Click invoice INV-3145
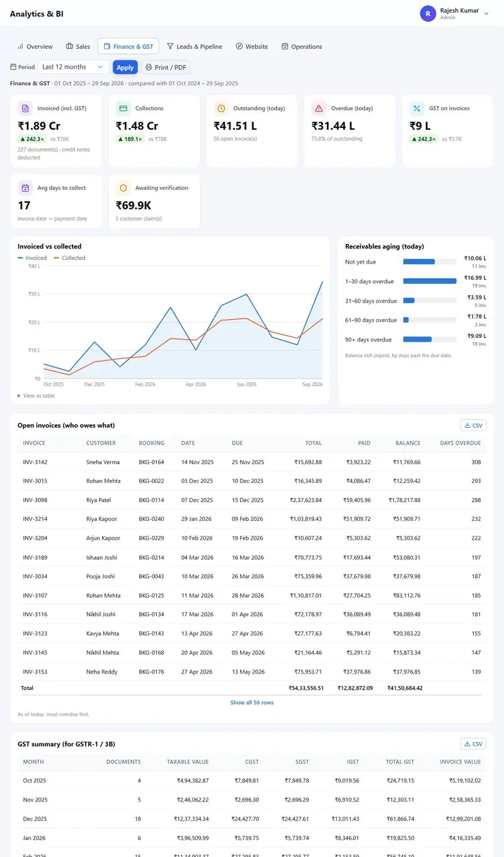Image resolution: width=504 pixels, height=857 pixels. click(x=35, y=653)
